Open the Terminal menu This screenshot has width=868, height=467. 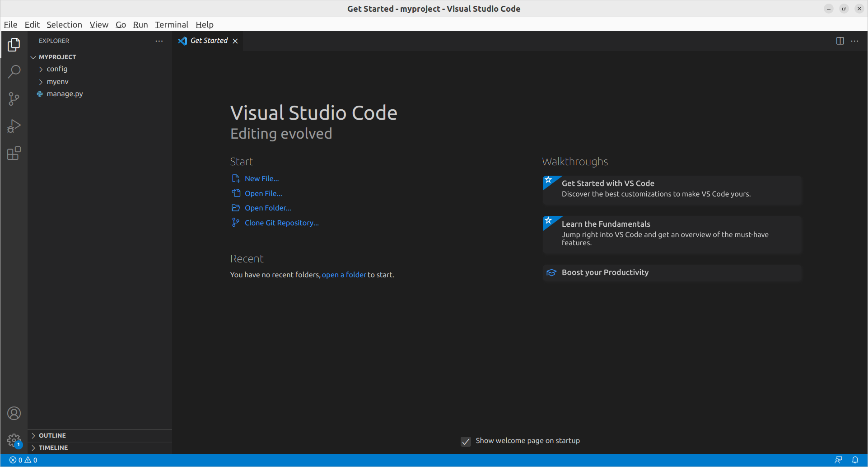pos(172,24)
